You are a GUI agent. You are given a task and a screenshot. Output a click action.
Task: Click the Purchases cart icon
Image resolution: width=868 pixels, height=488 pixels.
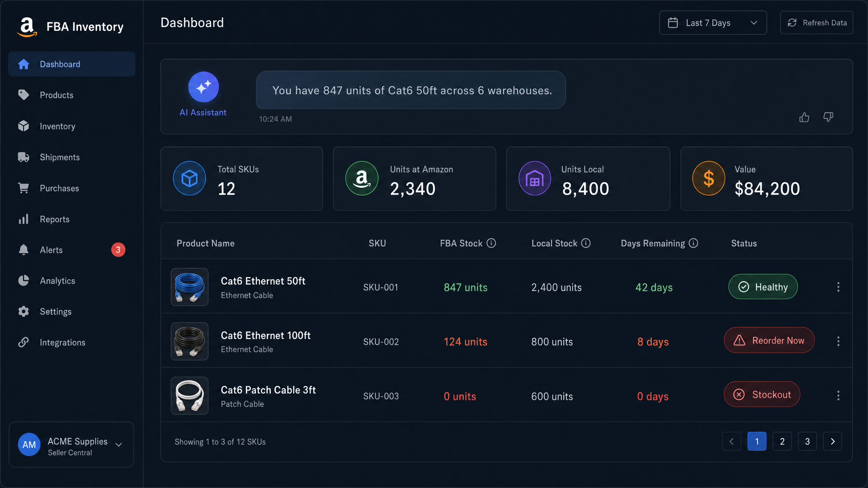24,188
